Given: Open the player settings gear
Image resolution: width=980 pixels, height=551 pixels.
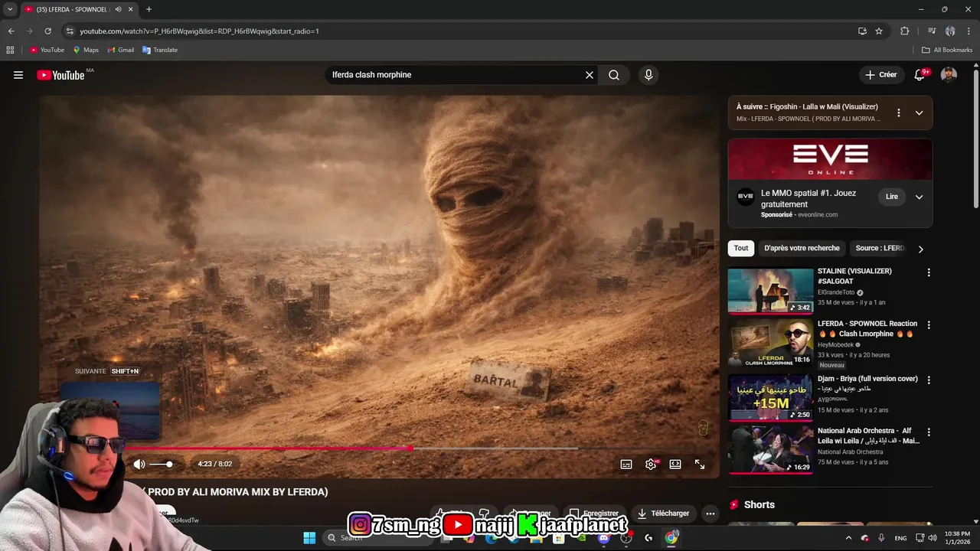Looking at the screenshot, I should (651, 464).
